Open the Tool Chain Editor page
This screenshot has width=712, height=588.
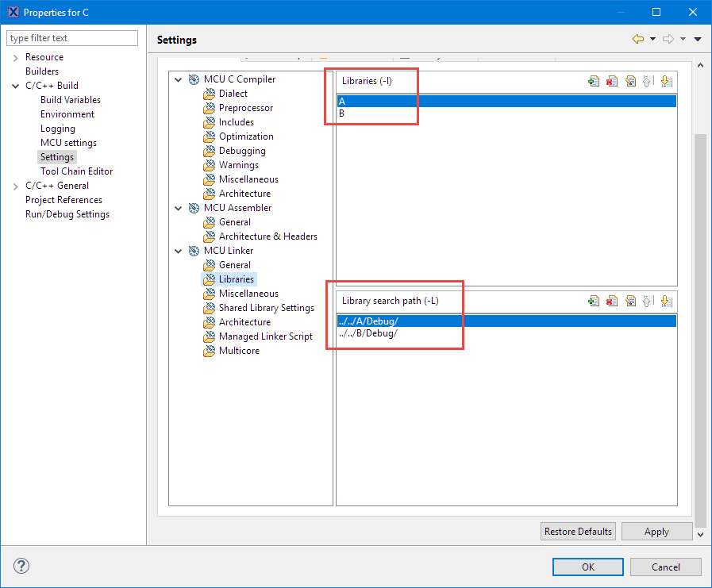click(76, 171)
